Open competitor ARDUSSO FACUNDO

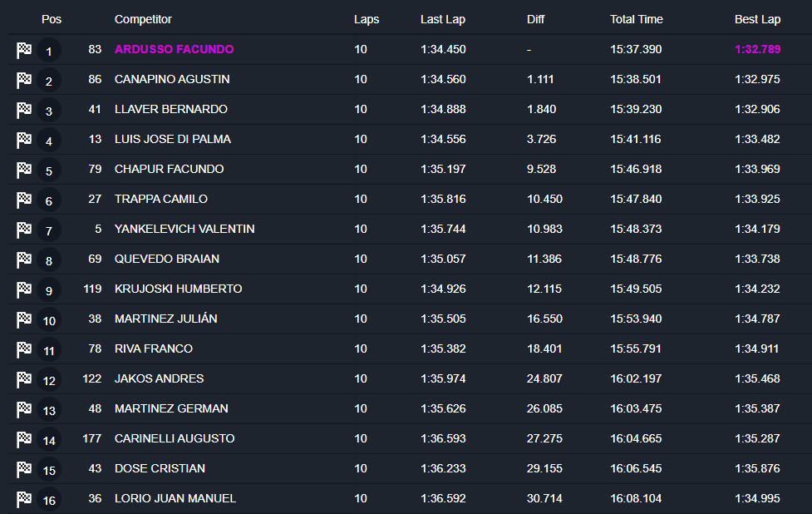point(174,49)
